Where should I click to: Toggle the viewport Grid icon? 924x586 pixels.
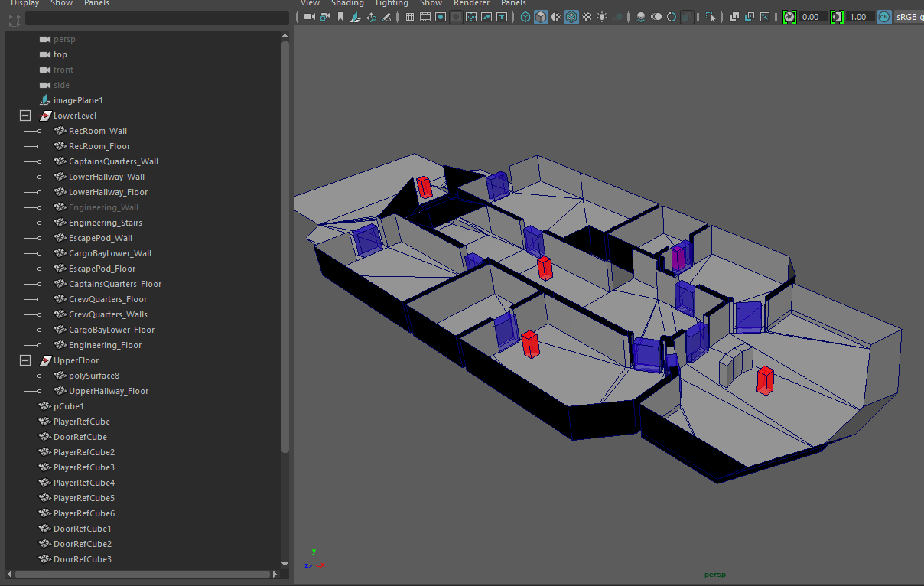(410, 17)
